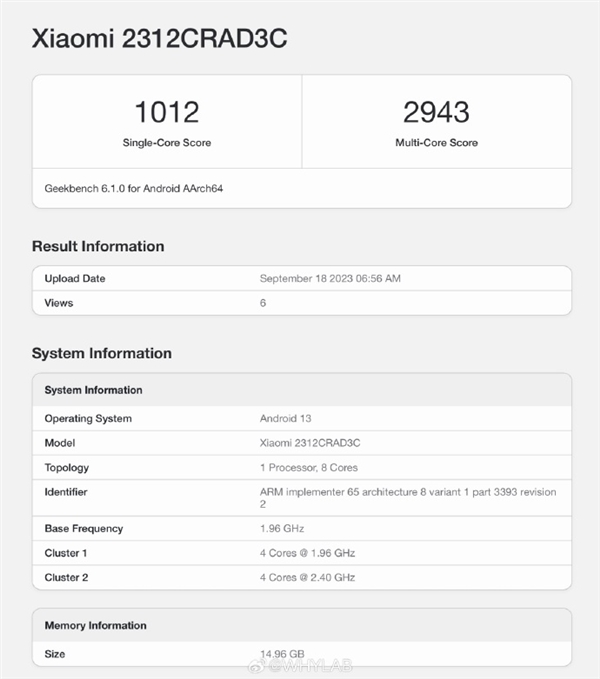Select the Views value 6
Image resolution: width=600 pixels, height=679 pixels.
click(x=263, y=303)
